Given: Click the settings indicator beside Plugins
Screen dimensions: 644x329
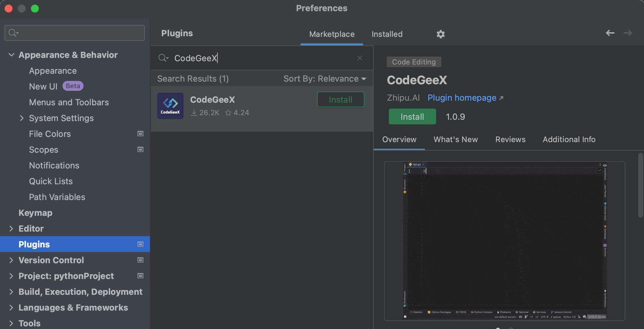Looking at the screenshot, I should click(x=140, y=244).
